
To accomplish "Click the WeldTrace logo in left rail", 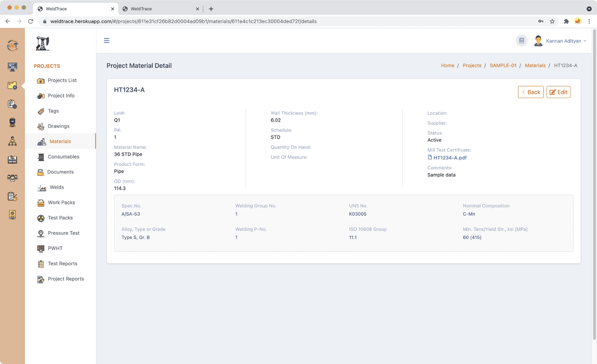I will point(12,45).
